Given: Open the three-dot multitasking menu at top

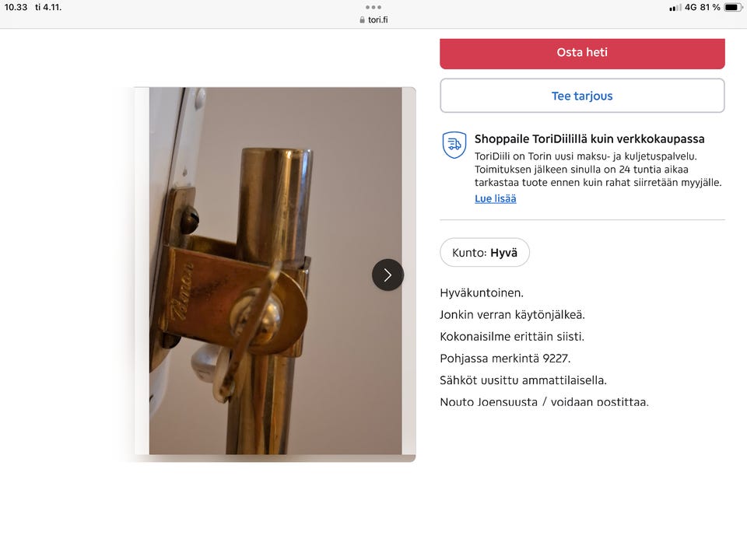Looking at the screenshot, I should click(x=373, y=7).
